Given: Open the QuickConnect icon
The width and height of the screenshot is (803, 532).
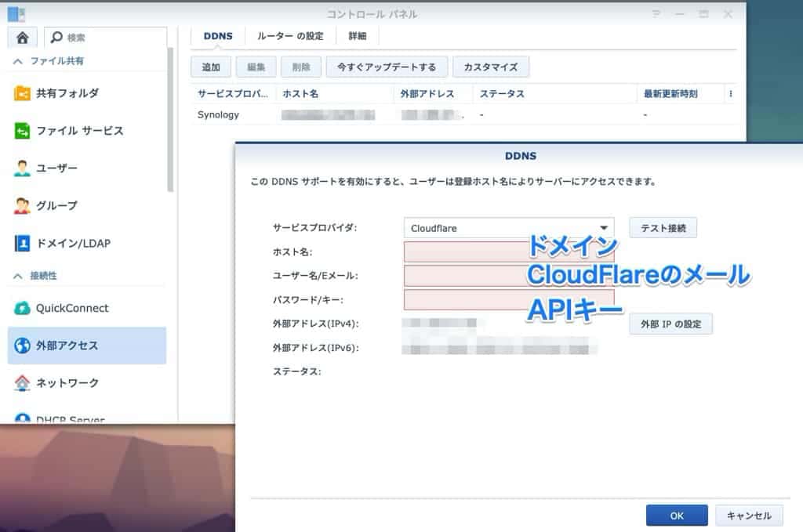Looking at the screenshot, I should point(22,309).
